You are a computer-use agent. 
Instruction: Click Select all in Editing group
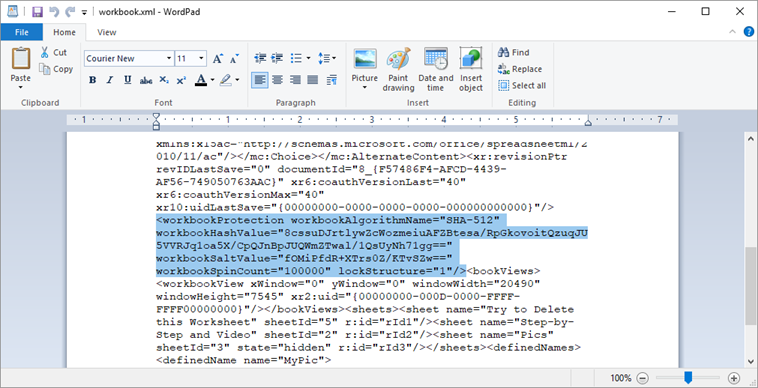tap(522, 86)
